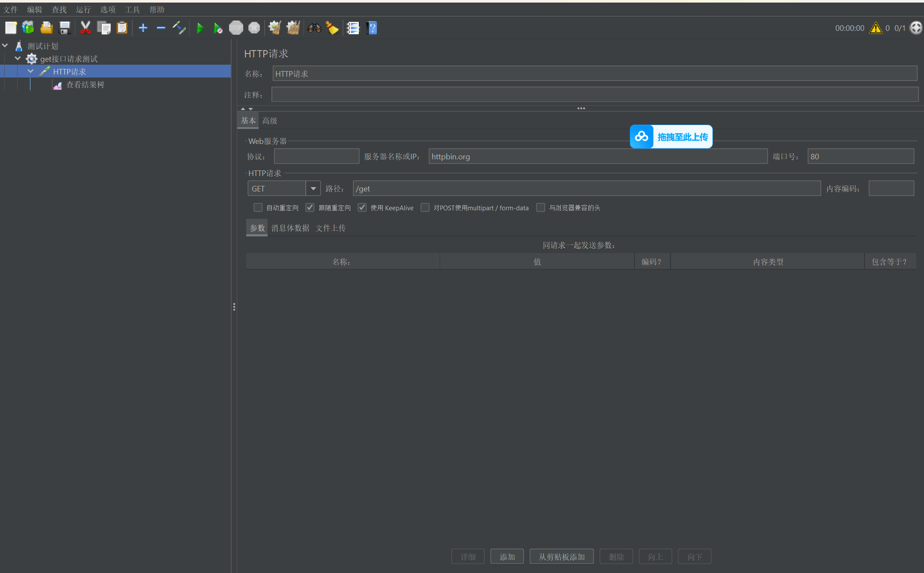Click the 添加 button
The image size is (924, 573).
507,556
